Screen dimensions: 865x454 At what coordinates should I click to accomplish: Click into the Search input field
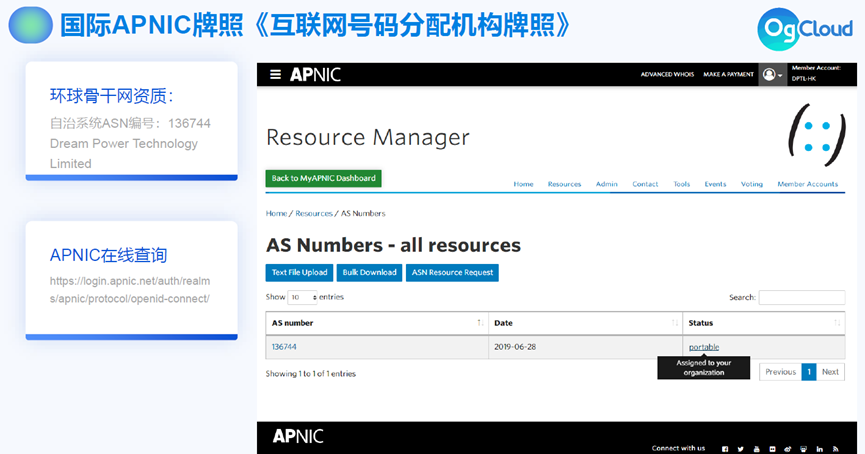pyautogui.click(x=801, y=297)
